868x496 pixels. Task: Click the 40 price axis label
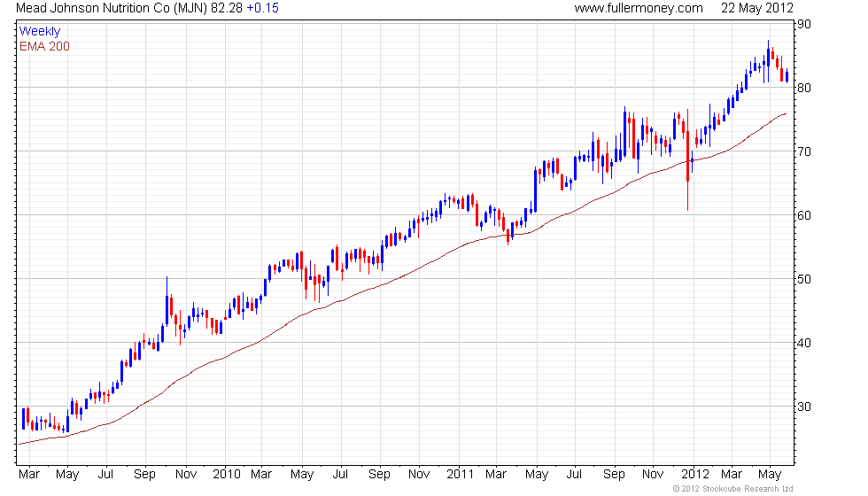click(x=804, y=344)
